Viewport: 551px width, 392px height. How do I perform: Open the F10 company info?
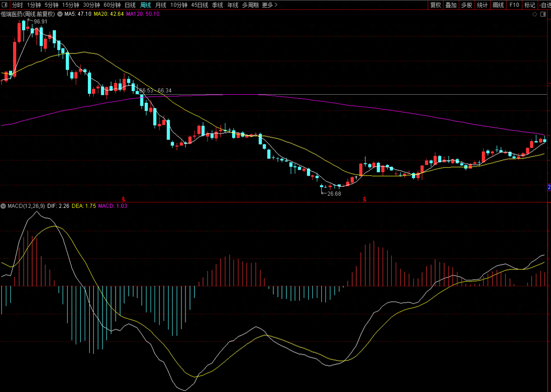coord(514,5)
